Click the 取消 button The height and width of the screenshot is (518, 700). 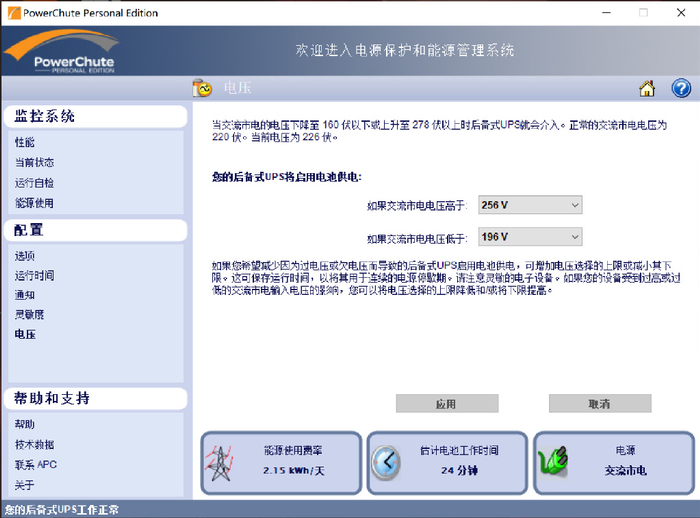(x=600, y=403)
